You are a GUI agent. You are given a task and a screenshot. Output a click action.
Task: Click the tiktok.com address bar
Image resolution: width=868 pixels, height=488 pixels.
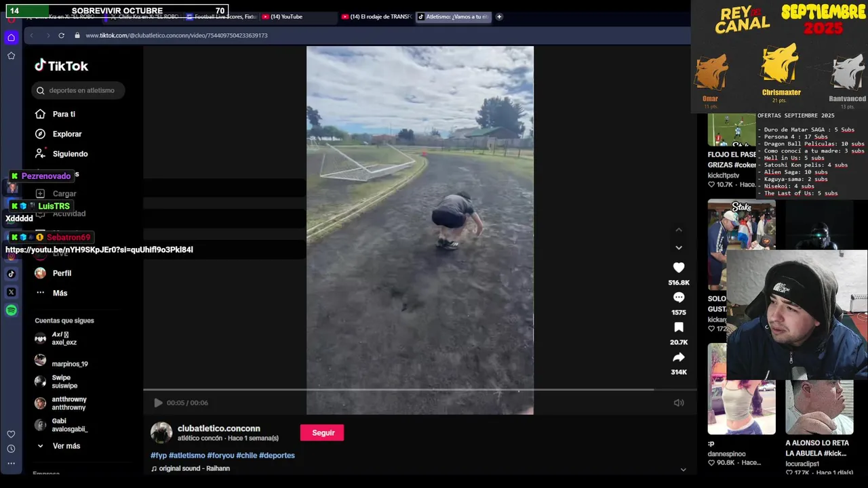176,35
